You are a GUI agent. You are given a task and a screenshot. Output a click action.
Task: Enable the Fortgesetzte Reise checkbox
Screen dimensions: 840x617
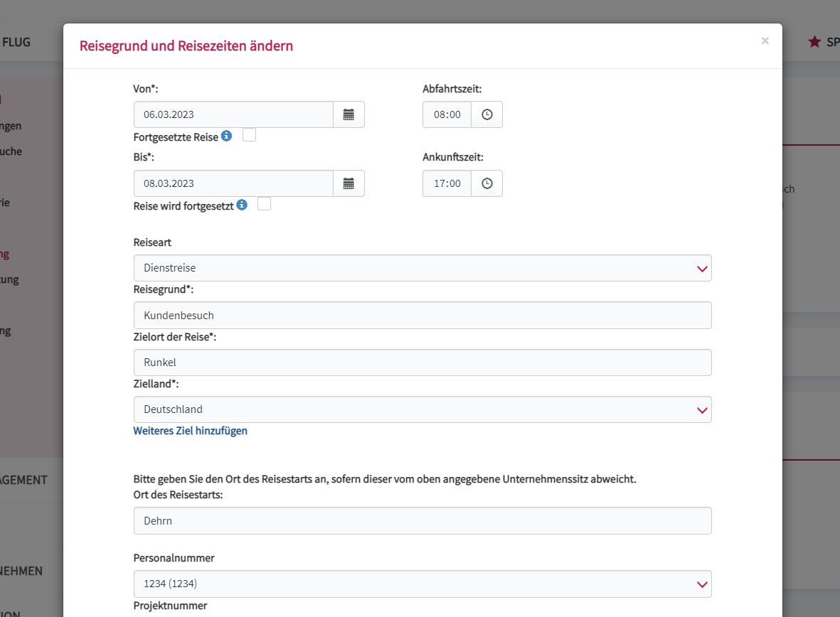pyautogui.click(x=249, y=135)
